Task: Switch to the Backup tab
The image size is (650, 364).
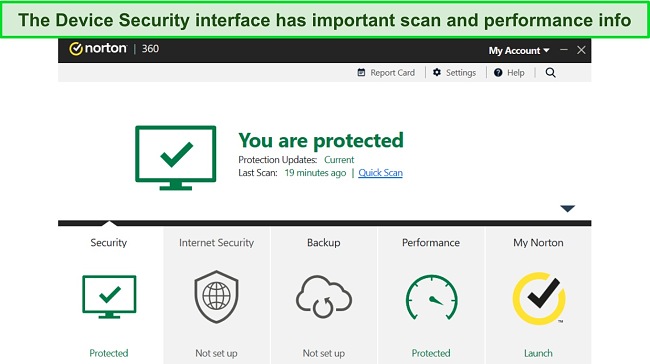Action: pos(324,243)
